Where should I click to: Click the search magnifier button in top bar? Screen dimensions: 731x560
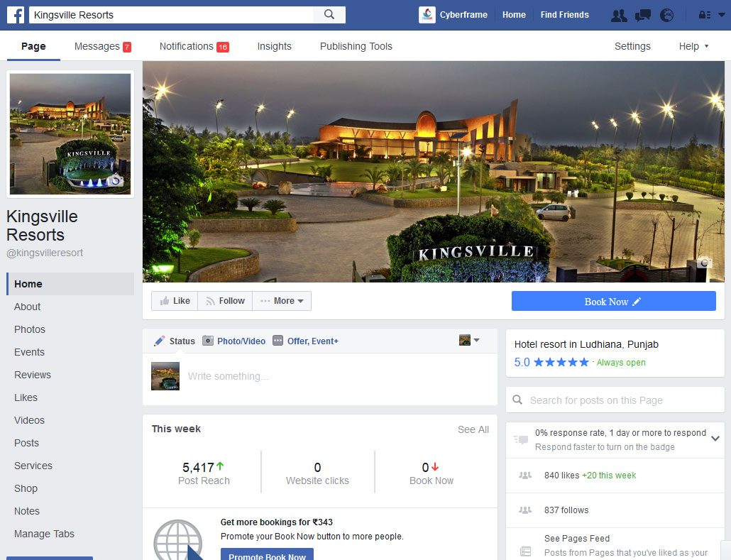click(329, 14)
